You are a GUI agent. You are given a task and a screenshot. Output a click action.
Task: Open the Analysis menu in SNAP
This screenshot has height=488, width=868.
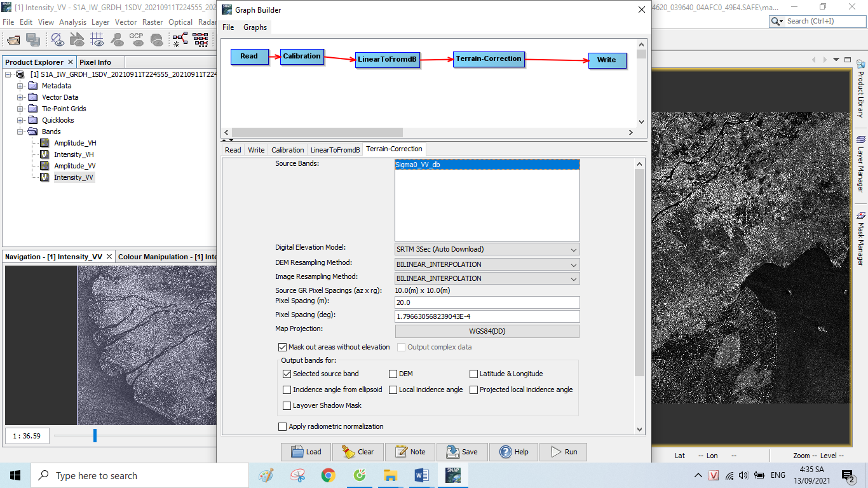72,22
